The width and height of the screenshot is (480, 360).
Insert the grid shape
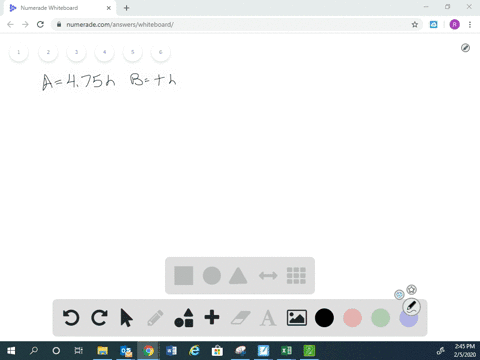coord(296,276)
